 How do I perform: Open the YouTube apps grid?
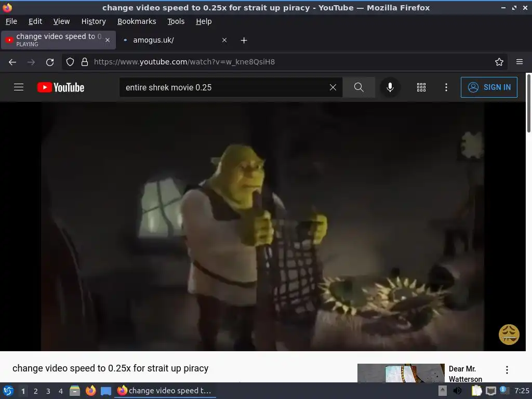pyautogui.click(x=421, y=87)
